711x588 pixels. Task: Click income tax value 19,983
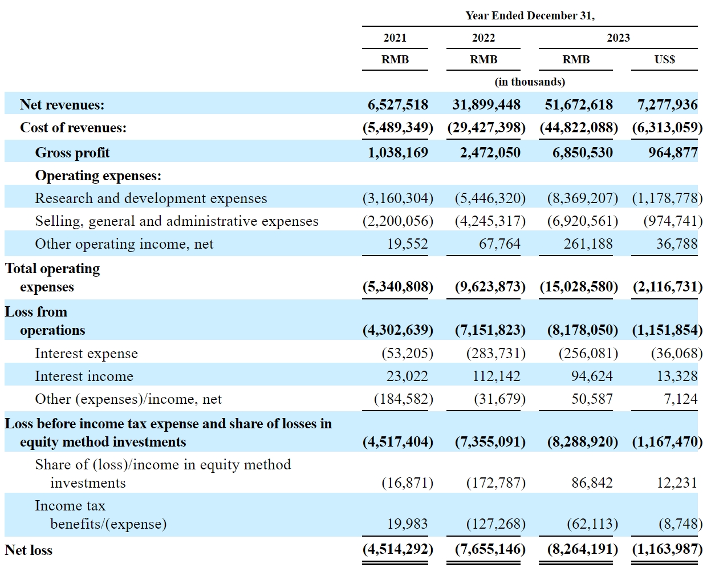coord(407,524)
